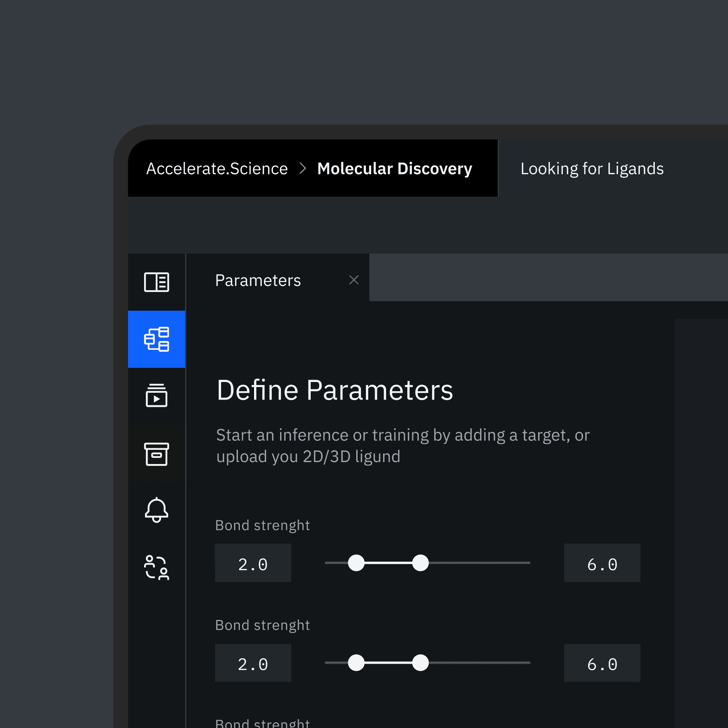The width and height of the screenshot is (728, 728).
Task: Click the second Bond strenght maximum field 6.0
Action: tap(602, 663)
